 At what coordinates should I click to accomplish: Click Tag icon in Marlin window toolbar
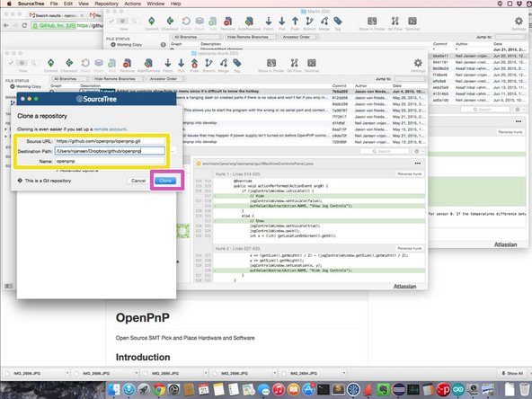pos(338,22)
